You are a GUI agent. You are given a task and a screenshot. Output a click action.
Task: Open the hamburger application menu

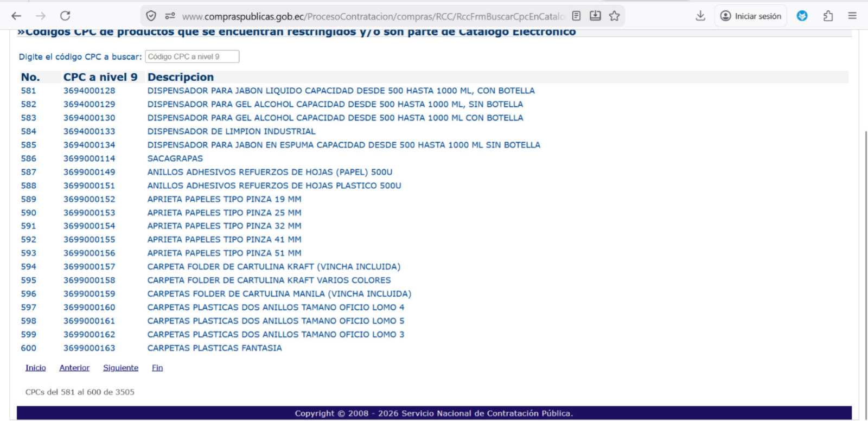[852, 16]
